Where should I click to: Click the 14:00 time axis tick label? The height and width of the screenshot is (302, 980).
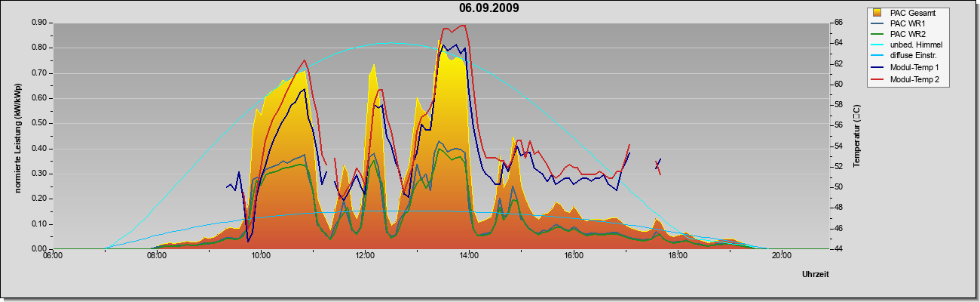(469, 255)
